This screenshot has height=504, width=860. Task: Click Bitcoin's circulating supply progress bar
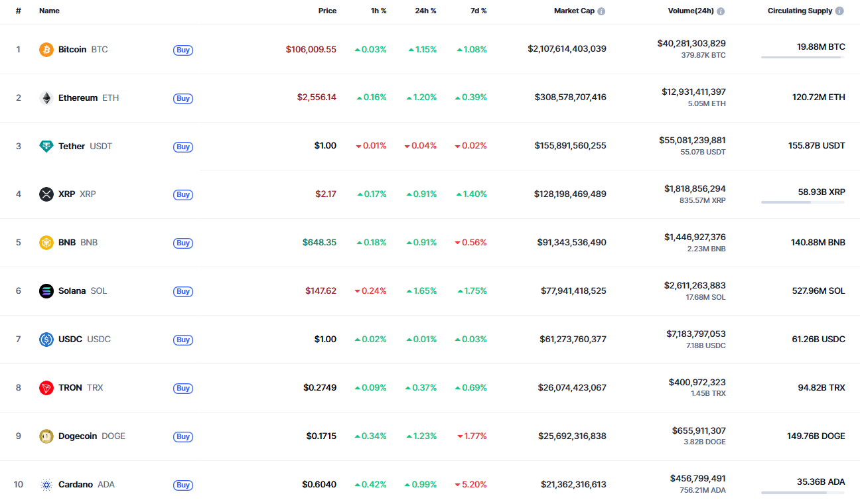pos(802,58)
